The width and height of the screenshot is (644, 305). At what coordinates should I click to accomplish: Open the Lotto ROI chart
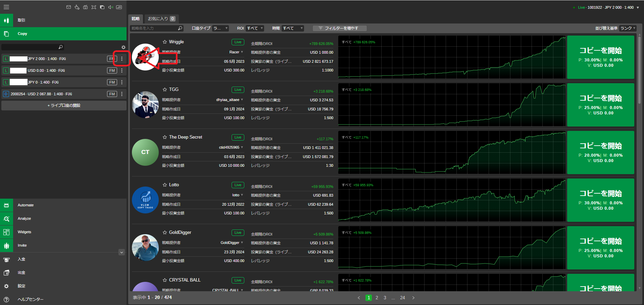[x=452, y=200]
